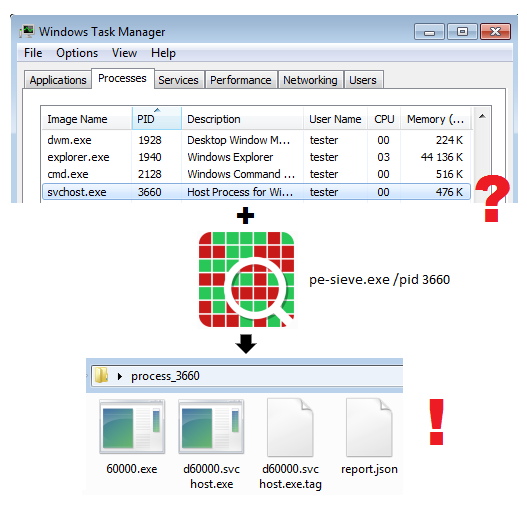This screenshot has width=527, height=509.
Task: Switch to the Applications tab
Action: coord(58,80)
